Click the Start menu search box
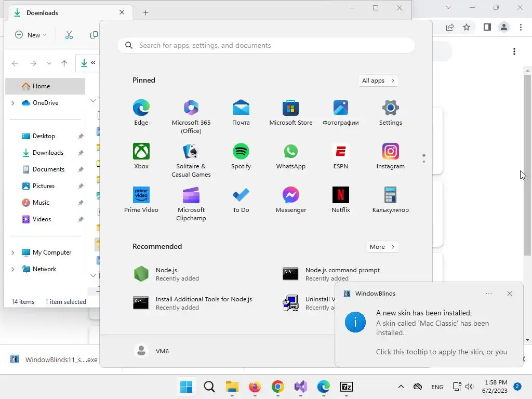The height and width of the screenshot is (399, 532). coord(266,46)
